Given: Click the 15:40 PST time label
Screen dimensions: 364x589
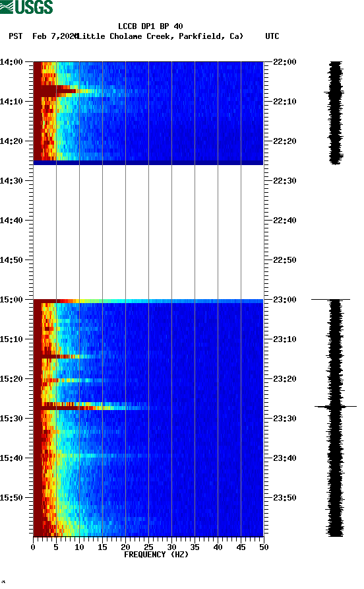Looking at the screenshot, I should click(x=12, y=458).
